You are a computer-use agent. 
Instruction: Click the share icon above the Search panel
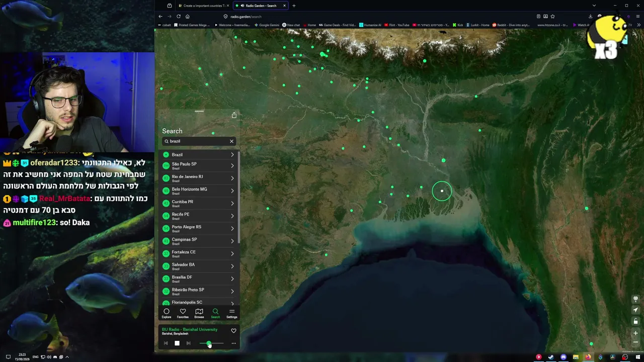click(x=234, y=115)
